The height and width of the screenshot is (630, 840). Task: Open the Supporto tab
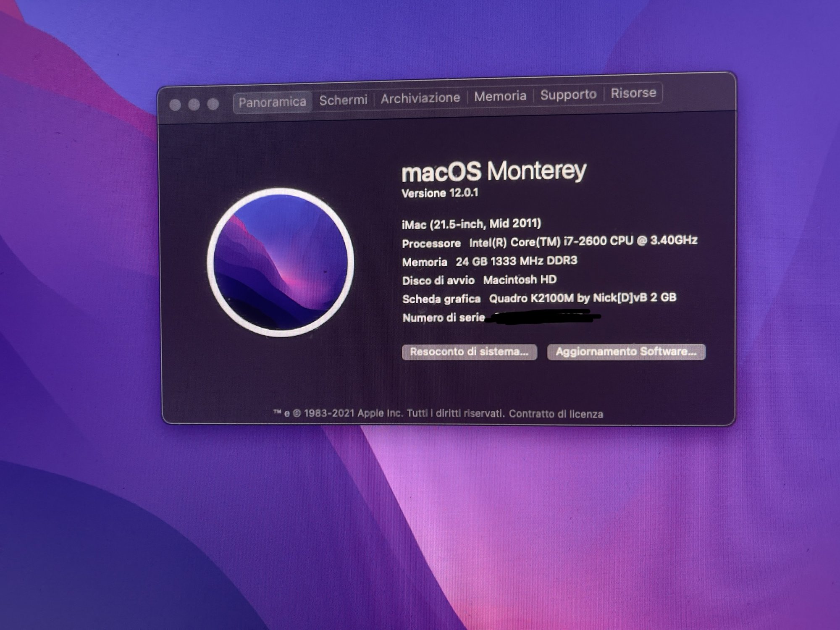coord(568,94)
